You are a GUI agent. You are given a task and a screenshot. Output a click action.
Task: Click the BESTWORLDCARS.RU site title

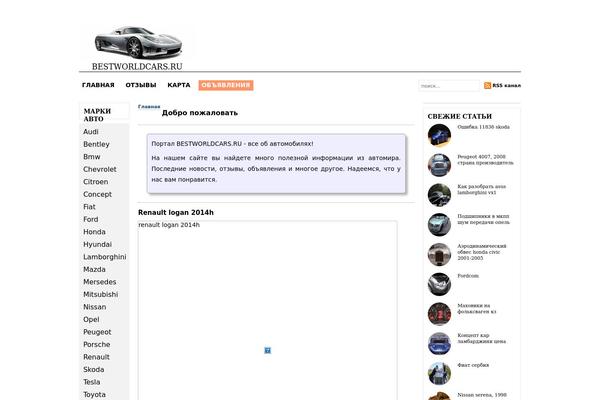point(137,66)
